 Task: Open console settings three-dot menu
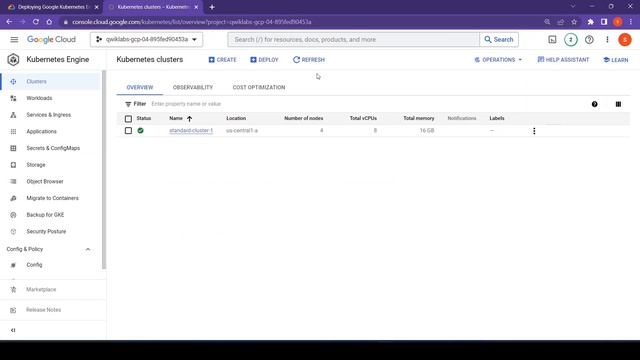607,40
